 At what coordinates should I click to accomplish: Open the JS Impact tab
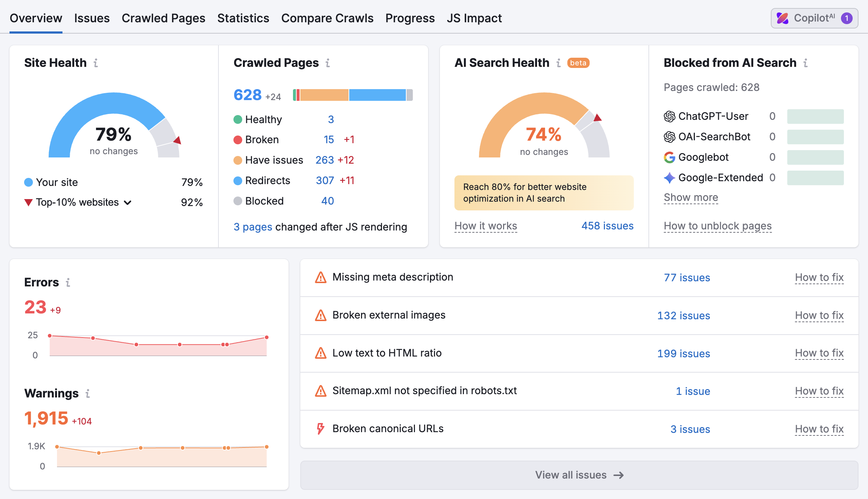point(474,18)
